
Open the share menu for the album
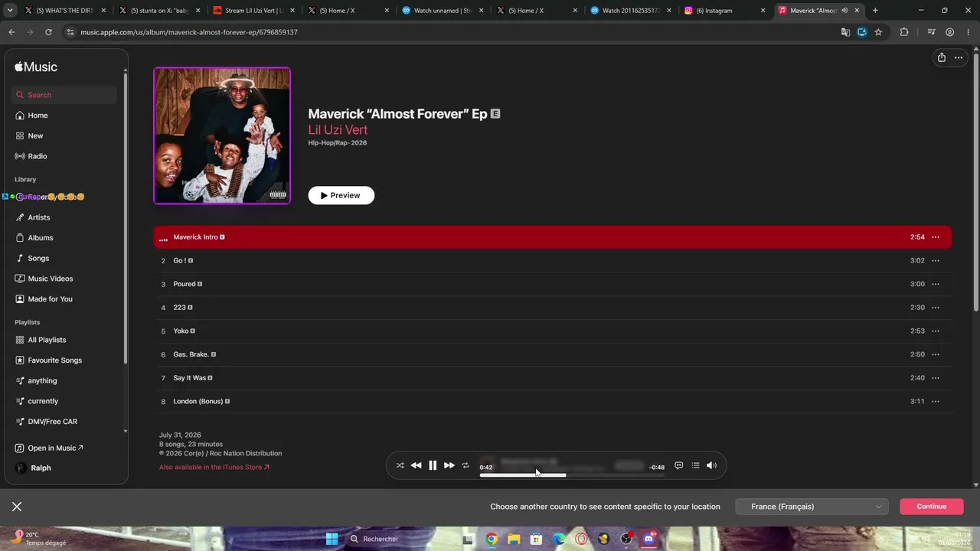[942, 57]
